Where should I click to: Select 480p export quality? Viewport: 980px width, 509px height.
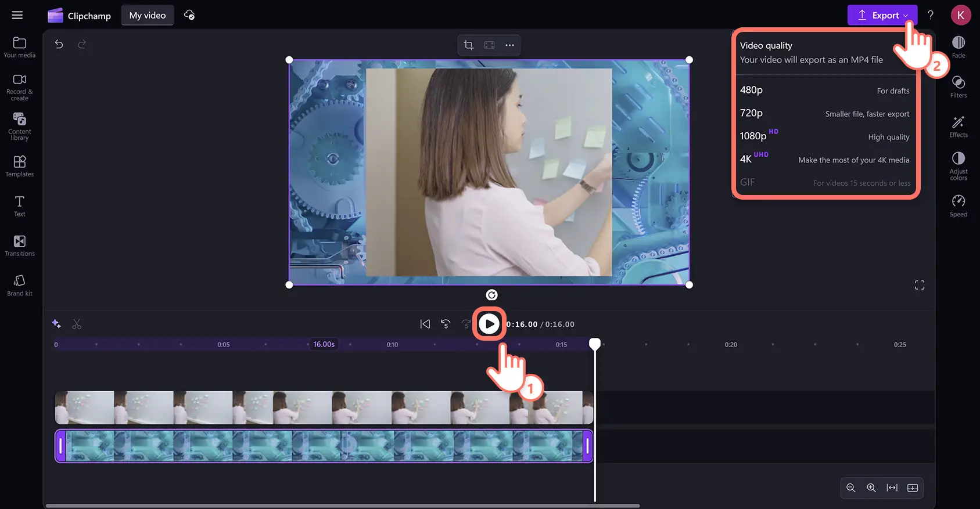point(825,90)
